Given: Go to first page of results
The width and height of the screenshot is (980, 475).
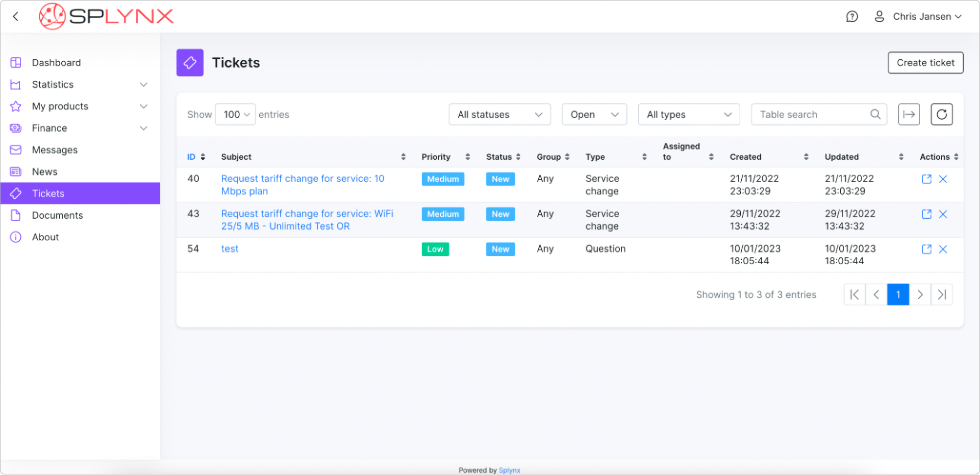Looking at the screenshot, I should 854,295.
